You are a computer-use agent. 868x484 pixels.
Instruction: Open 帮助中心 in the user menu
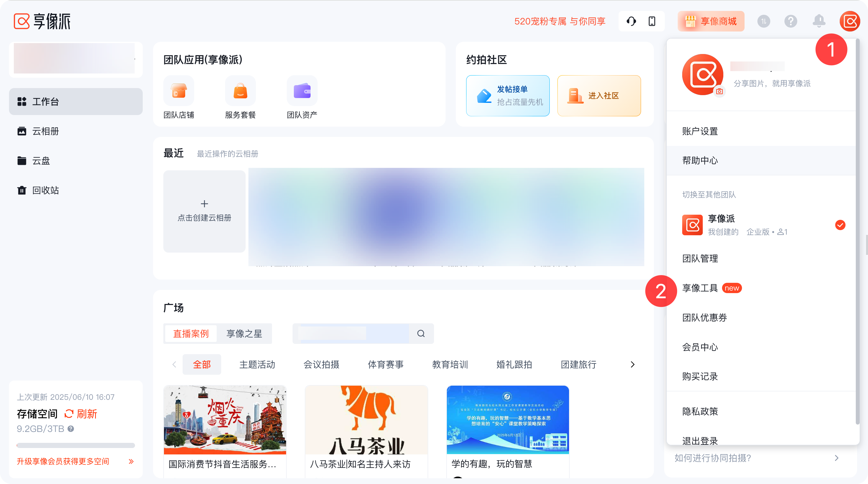pyautogui.click(x=761, y=160)
